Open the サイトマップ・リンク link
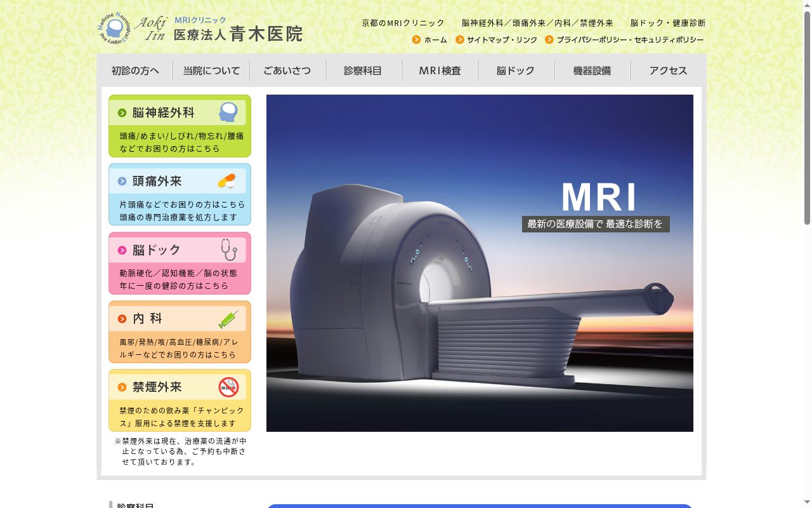 click(x=502, y=40)
